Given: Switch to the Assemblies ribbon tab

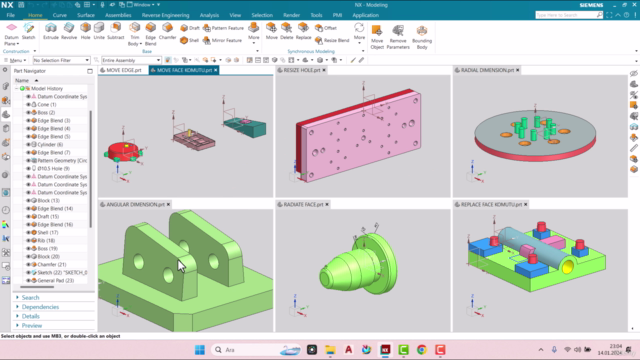Looking at the screenshot, I should (x=118, y=15).
